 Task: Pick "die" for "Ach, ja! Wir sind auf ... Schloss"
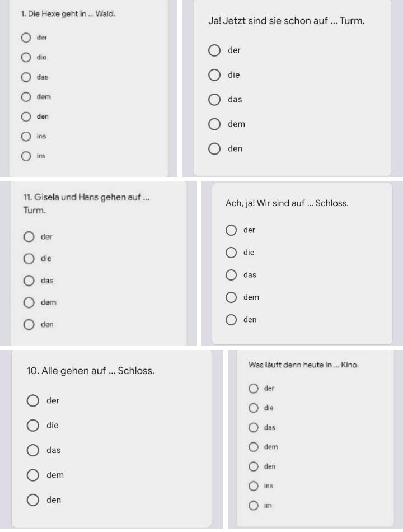coord(231,253)
